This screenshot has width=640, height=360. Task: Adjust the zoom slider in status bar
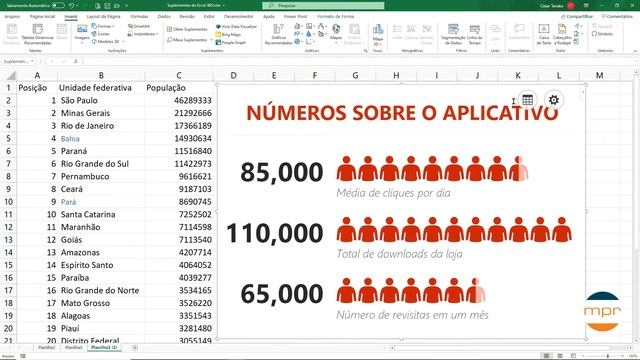pos(608,356)
